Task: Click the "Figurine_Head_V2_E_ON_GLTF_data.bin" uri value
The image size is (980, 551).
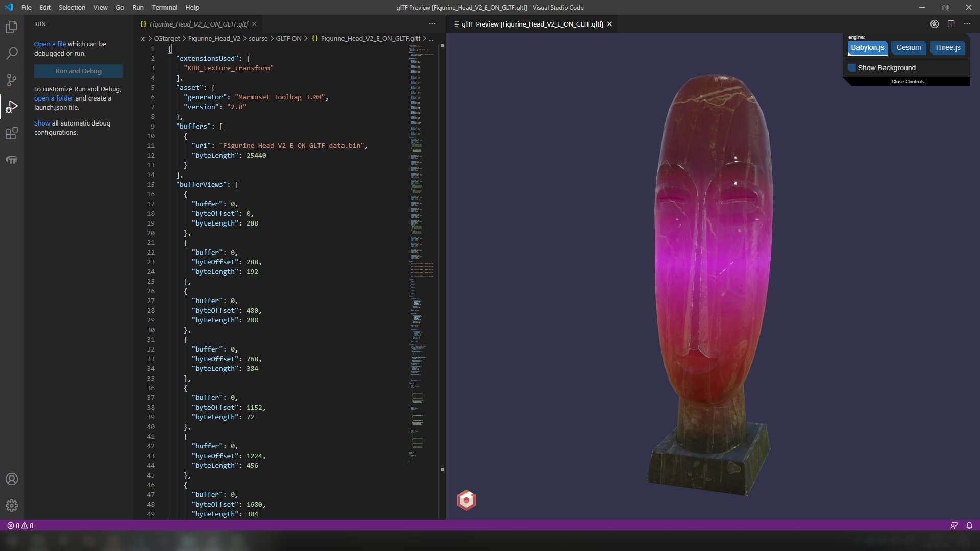Action: coord(291,146)
